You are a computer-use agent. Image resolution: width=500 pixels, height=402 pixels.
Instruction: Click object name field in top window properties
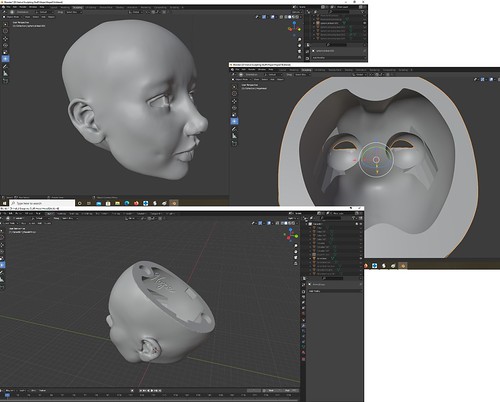(337, 51)
